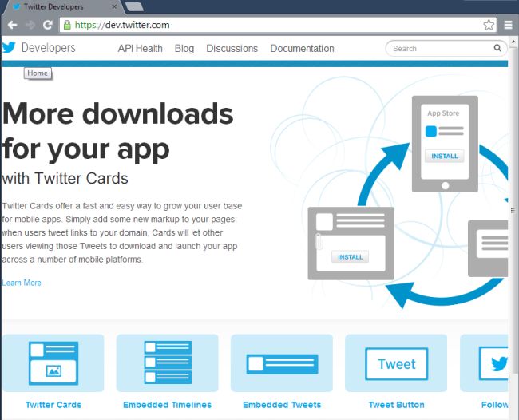This screenshot has width=519, height=420.
Task: Click the Twitter Cards tile icon
Action: pos(53,363)
